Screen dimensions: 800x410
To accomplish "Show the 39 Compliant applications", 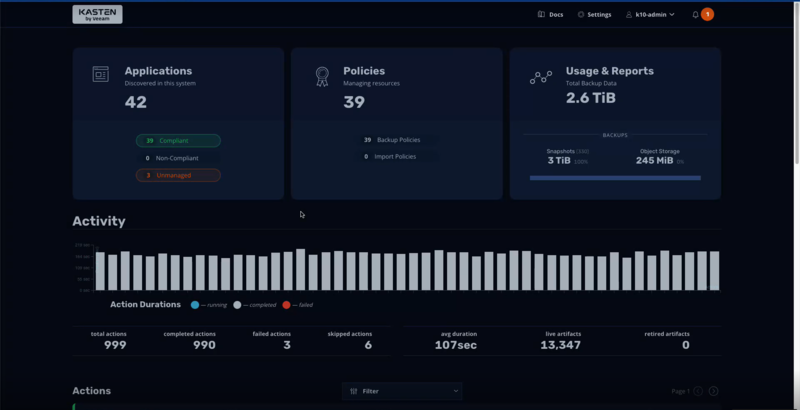I will click(x=178, y=141).
